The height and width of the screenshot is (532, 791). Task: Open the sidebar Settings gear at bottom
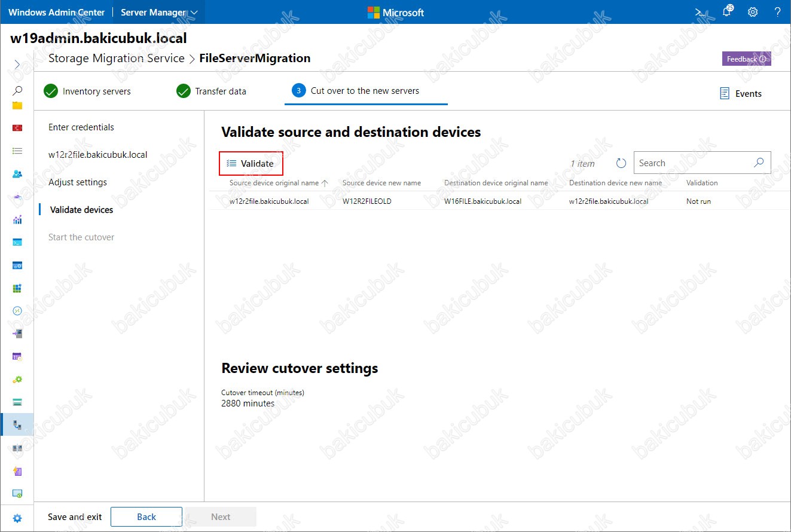click(x=17, y=518)
